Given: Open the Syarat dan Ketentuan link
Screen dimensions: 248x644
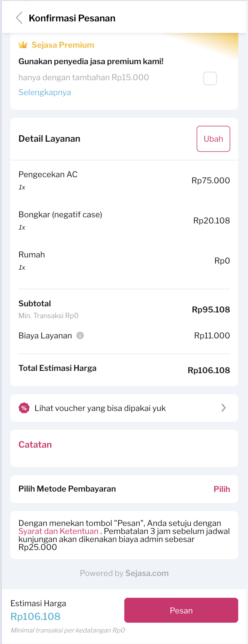Looking at the screenshot, I should [x=59, y=531].
